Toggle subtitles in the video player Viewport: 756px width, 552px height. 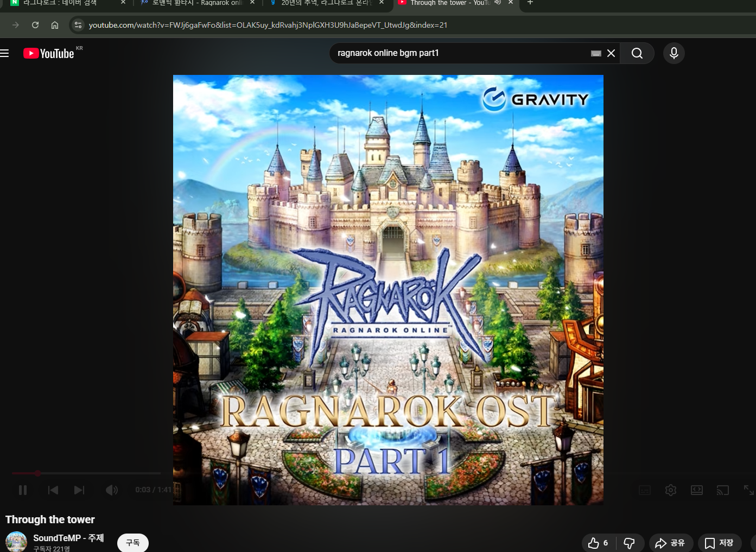point(645,490)
